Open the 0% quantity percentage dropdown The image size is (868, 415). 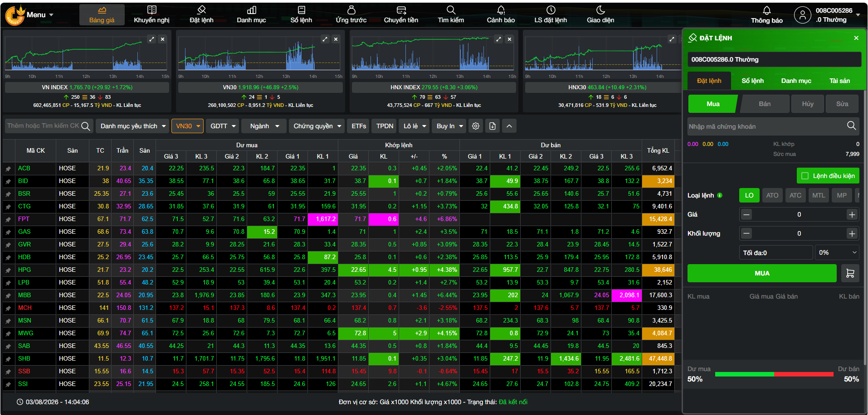point(837,252)
